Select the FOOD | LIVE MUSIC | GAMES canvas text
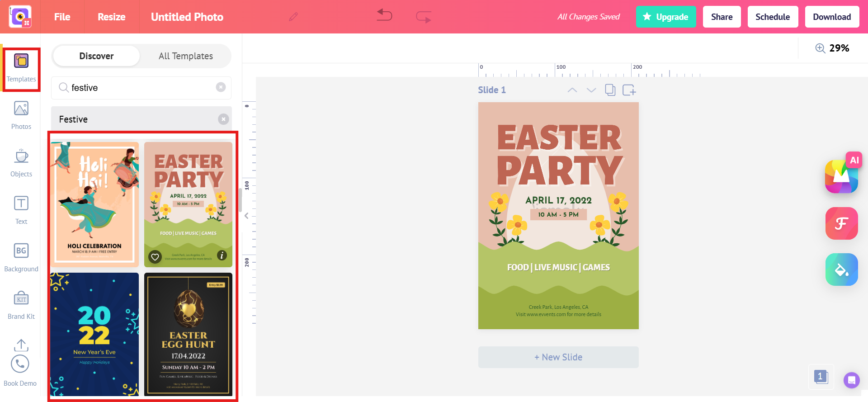Screen dimensions: 868x402 click(558, 267)
